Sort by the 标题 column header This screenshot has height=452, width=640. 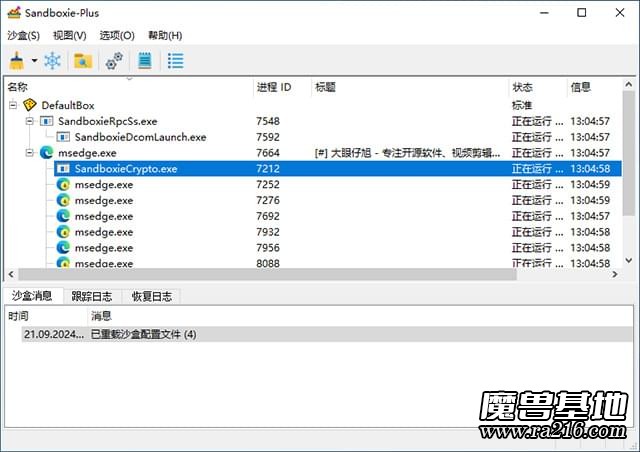(410, 87)
